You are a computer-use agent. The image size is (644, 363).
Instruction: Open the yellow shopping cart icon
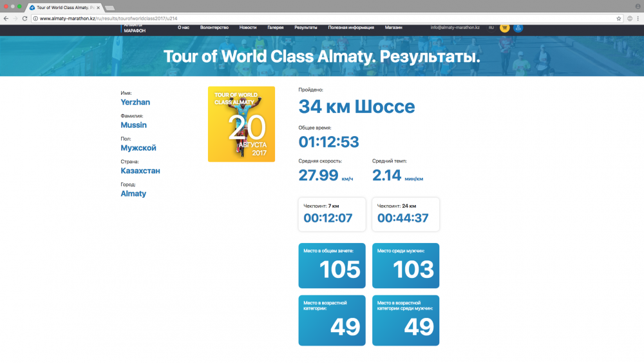pyautogui.click(x=504, y=28)
